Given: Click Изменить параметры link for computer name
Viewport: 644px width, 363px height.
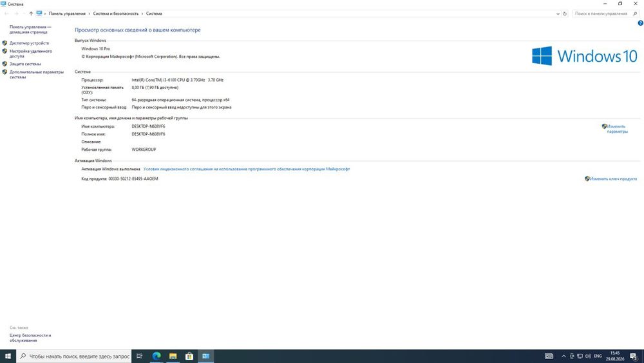Looking at the screenshot, I should (617, 129).
